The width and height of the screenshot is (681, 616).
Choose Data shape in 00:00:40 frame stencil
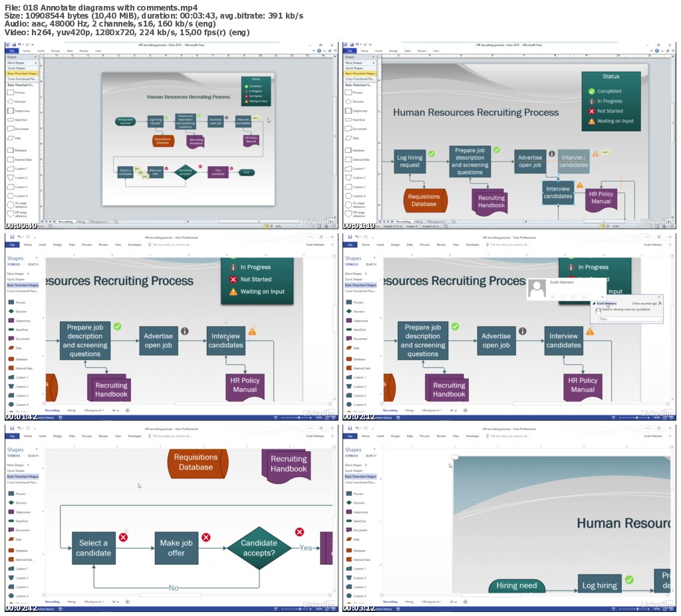point(15,138)
